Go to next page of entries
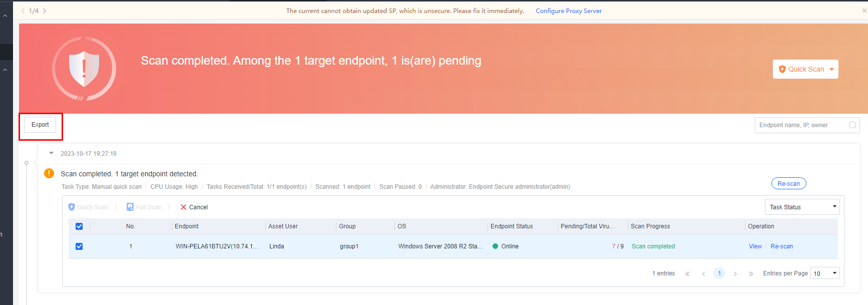This screenshot has height=305, width=868. tap(735, 273)
